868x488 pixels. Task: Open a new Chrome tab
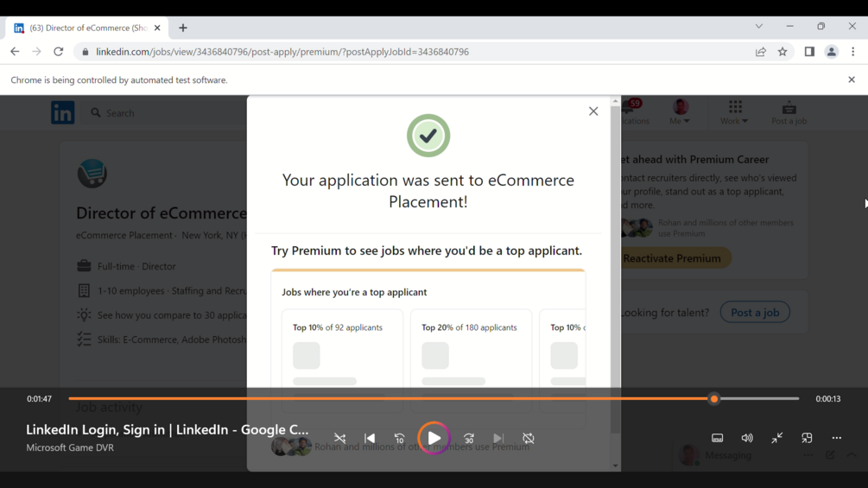[183, 28]
